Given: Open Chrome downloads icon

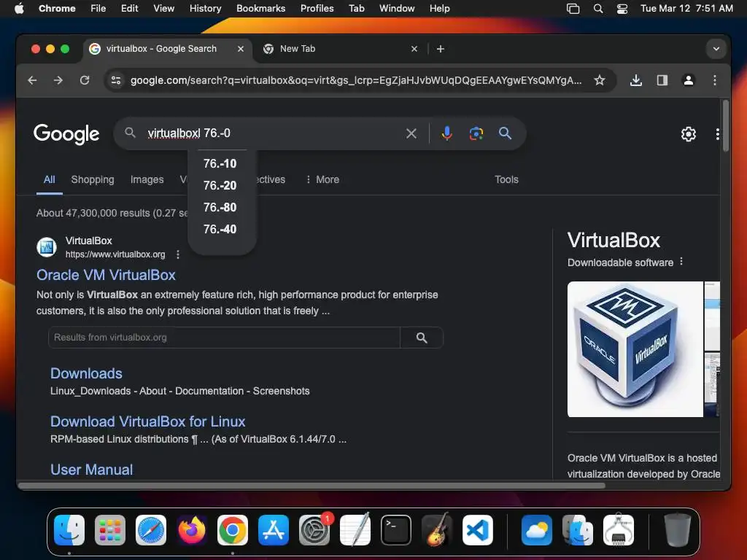Looking at the screenshot, I should [x=635, y=80].
